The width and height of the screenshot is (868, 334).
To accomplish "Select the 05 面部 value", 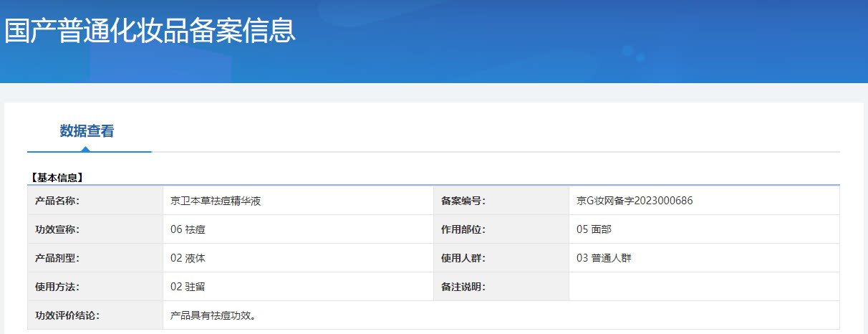I will point(594,229).
